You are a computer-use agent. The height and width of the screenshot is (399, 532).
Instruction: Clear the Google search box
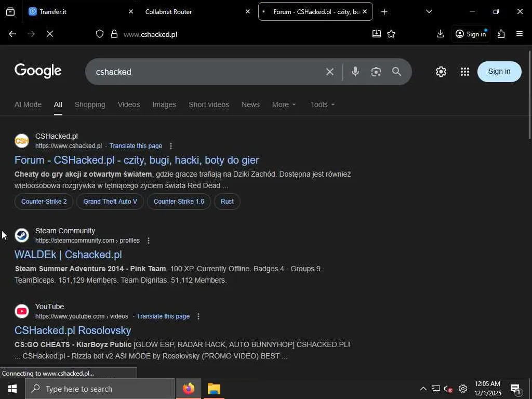330,72
